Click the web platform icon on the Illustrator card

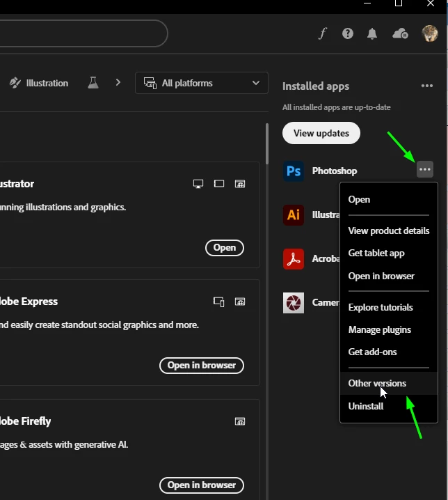point(240,184)
